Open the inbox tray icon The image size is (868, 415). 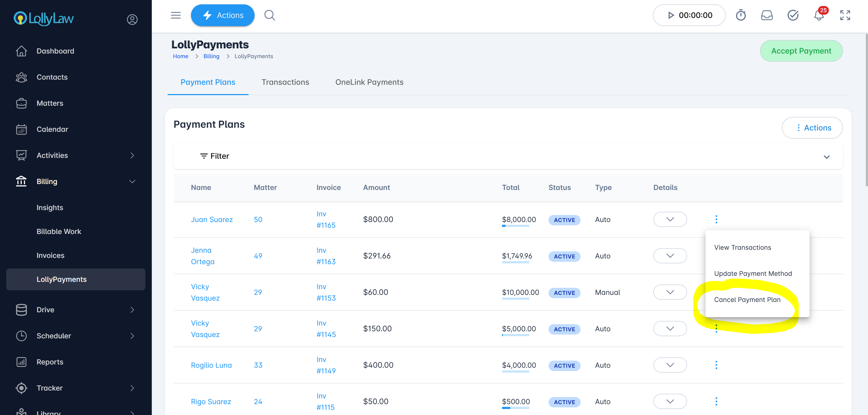(x=767, y=15)
